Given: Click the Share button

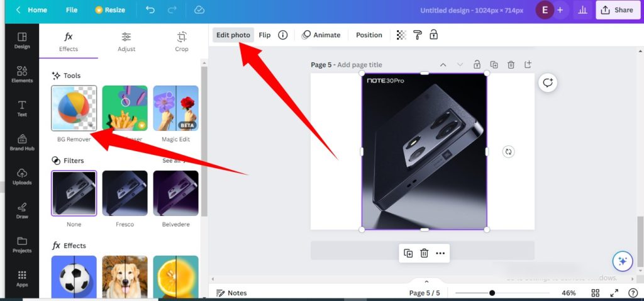Looking at the screenshot, I should click(618, 10).
